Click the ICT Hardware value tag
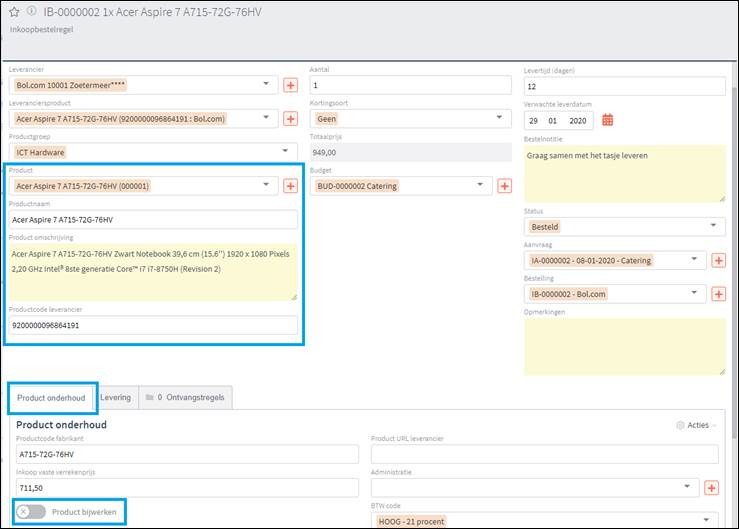The image size is (739, 529). point(40,153)
